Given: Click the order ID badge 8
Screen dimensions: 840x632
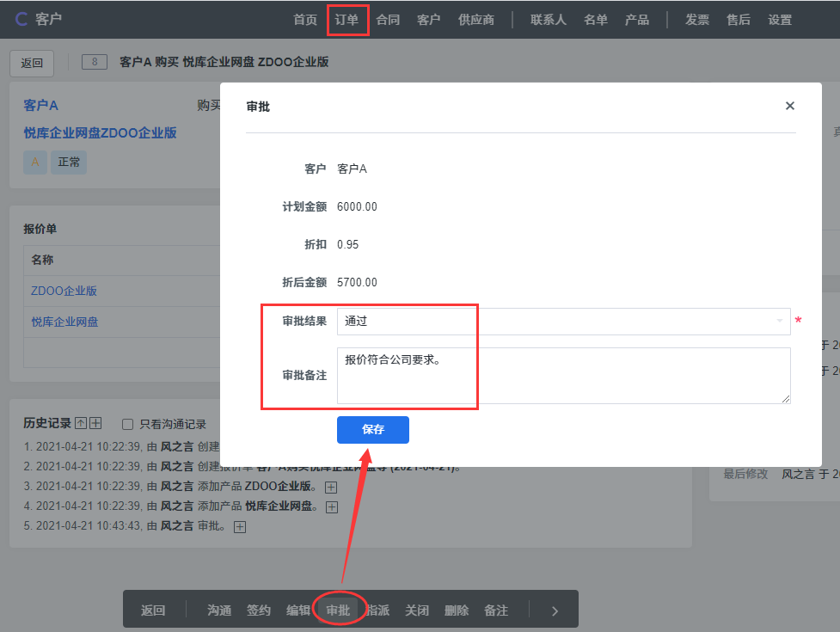Looking at the screenshot, I should point(95,62).
